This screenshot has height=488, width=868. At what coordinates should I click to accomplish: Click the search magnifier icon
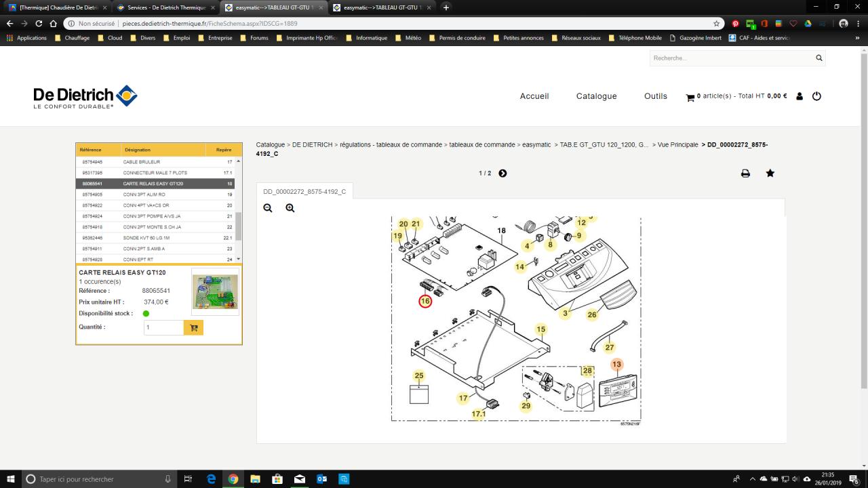coord(819,58)
